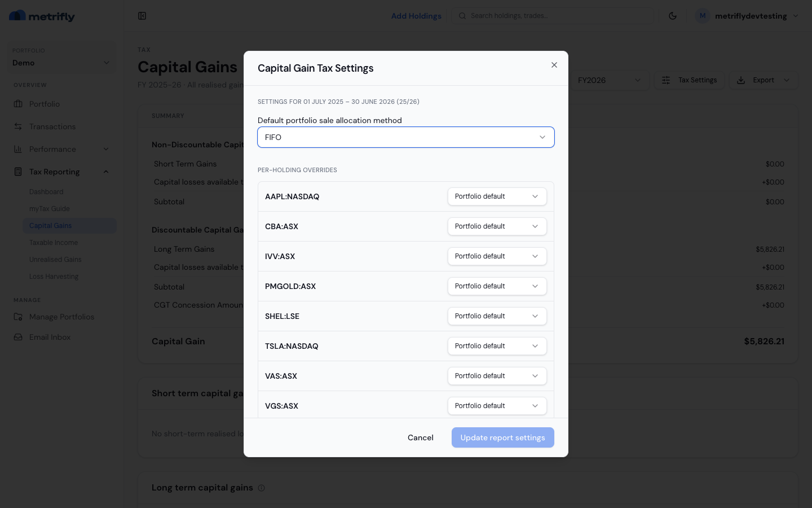812x508 pixels.
Task: Open the Demo portfolio selector
Action: 61,58
